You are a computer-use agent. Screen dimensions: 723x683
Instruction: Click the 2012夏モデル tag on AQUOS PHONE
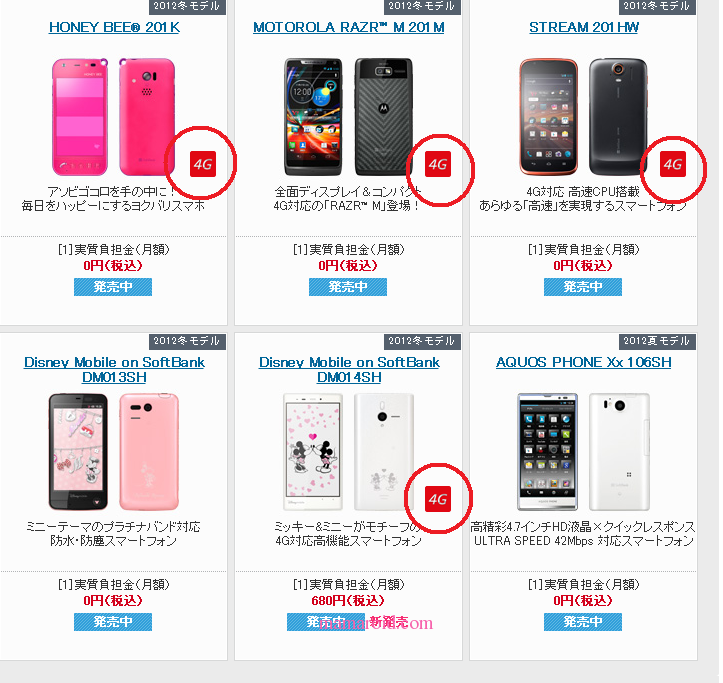(x=657, y=341)
